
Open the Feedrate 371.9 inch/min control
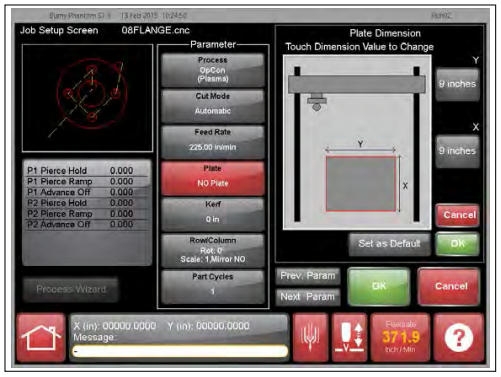[x=400, y=338]
